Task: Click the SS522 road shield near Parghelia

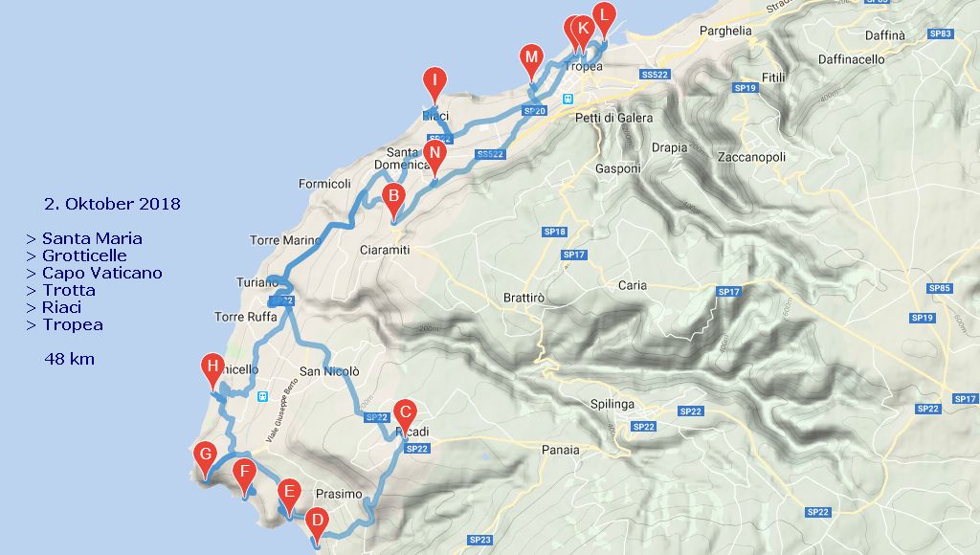Action: click(655, 75)
